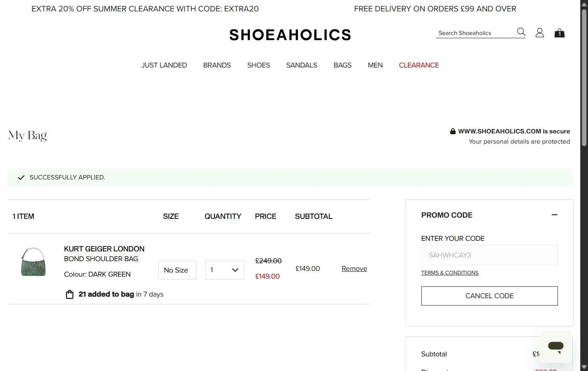588x371 pixels.
Task: Click the search magnifier icon
Action: point(521,32)
